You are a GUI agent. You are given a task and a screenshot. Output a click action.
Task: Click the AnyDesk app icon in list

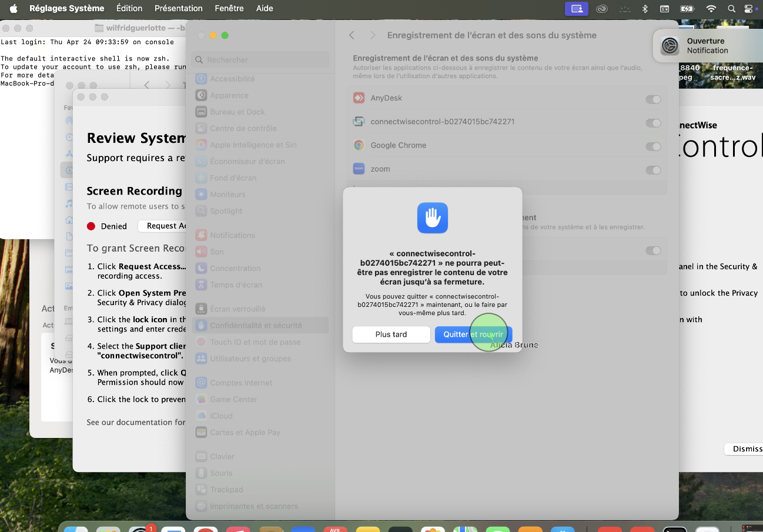click(359, 98)
